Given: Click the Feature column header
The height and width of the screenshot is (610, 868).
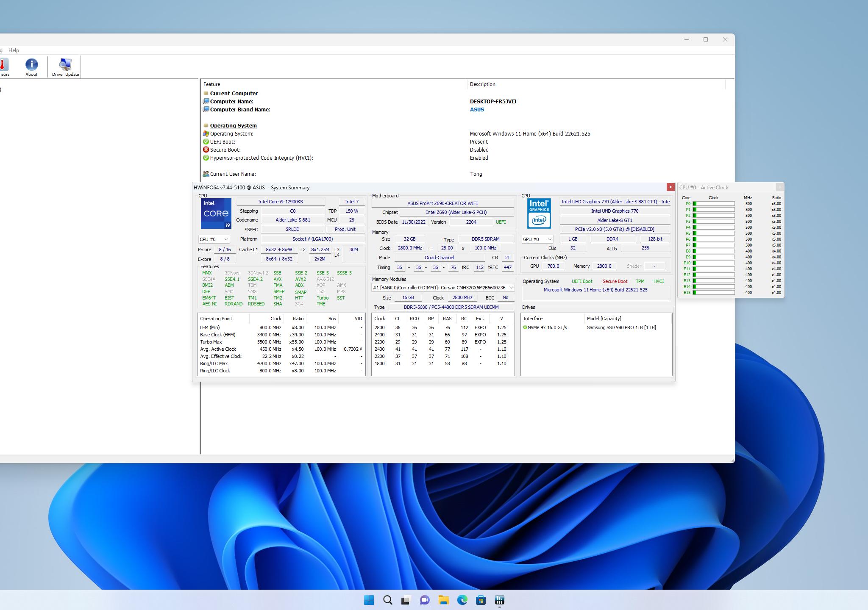Looking at the screenshot, I should click(x=211, y=84).
